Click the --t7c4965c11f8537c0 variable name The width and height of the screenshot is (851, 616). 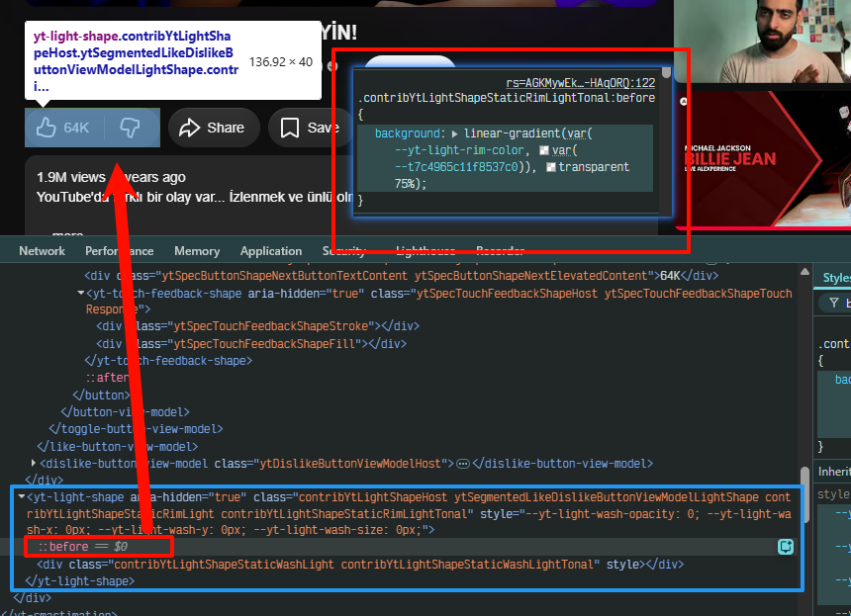[x=456, y=167]
